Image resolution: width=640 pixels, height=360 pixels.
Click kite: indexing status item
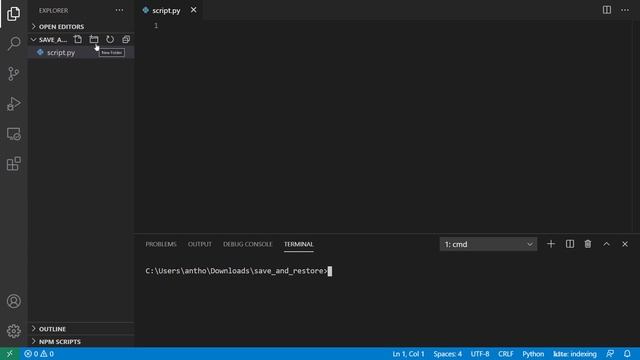tap(574, 353)
